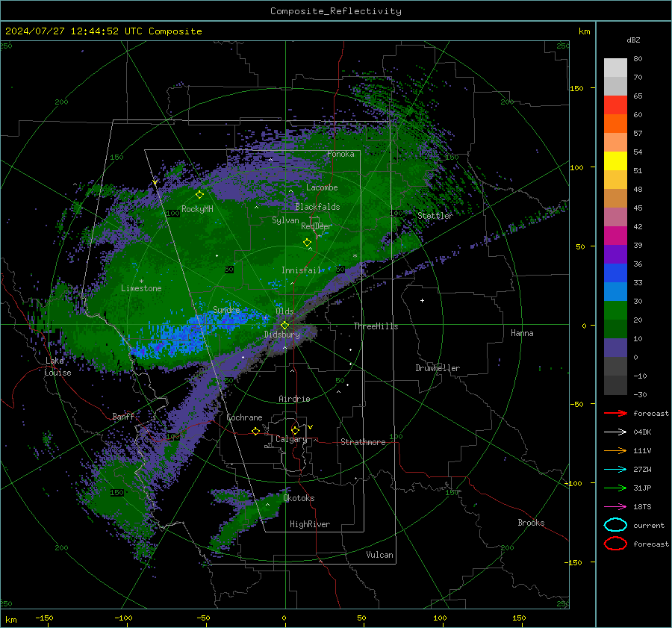Screen dimensions: 672x628
Task: Click the 80 dBZ color swatch
Action: [x=615, y=67]
